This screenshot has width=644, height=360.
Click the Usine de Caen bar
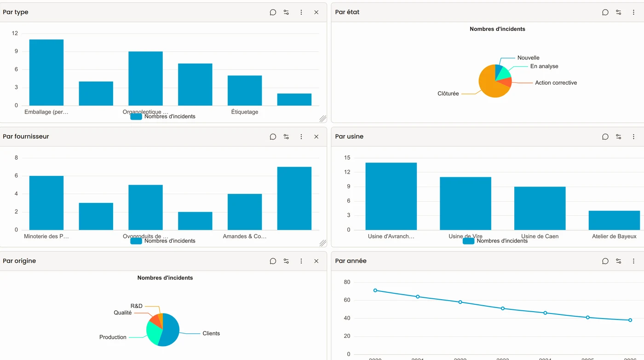pyautogui.click(x=540, y=208)
